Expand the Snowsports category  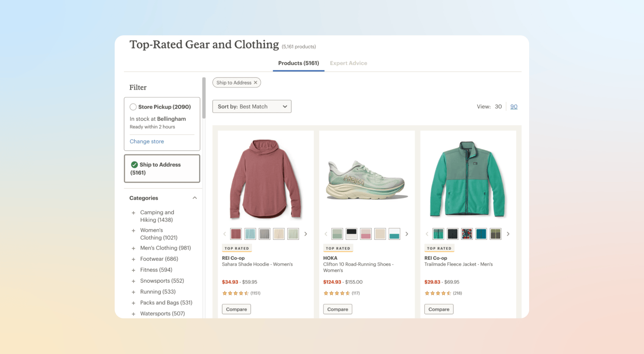coord(133,281)
